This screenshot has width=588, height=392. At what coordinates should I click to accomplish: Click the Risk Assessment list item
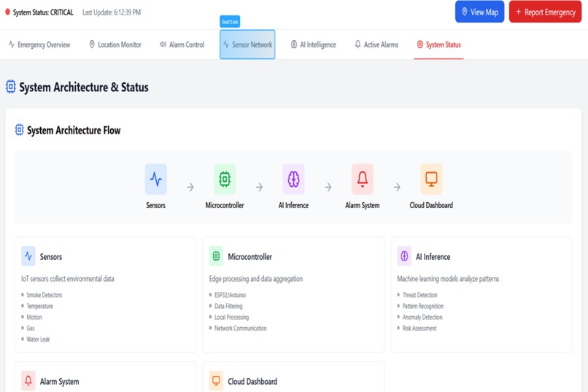[x=417, y=328]
